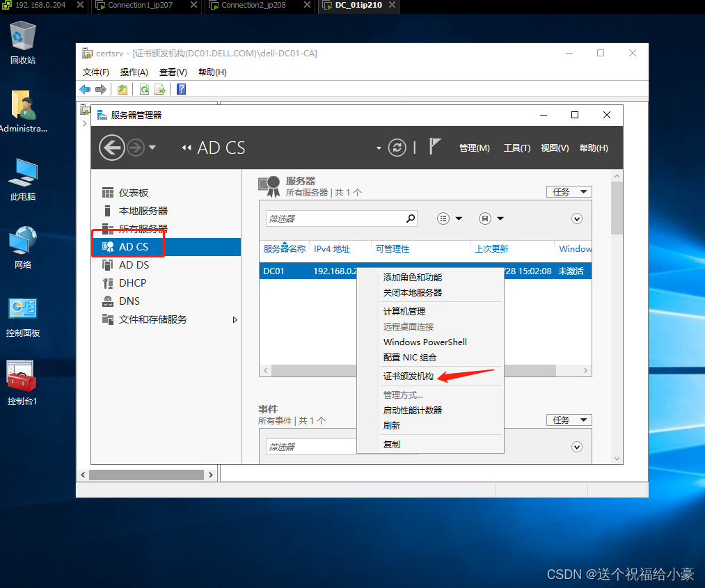Choose Computer Management (计算机管理) from context menu
705x588 pixels.
click(430, 312)
